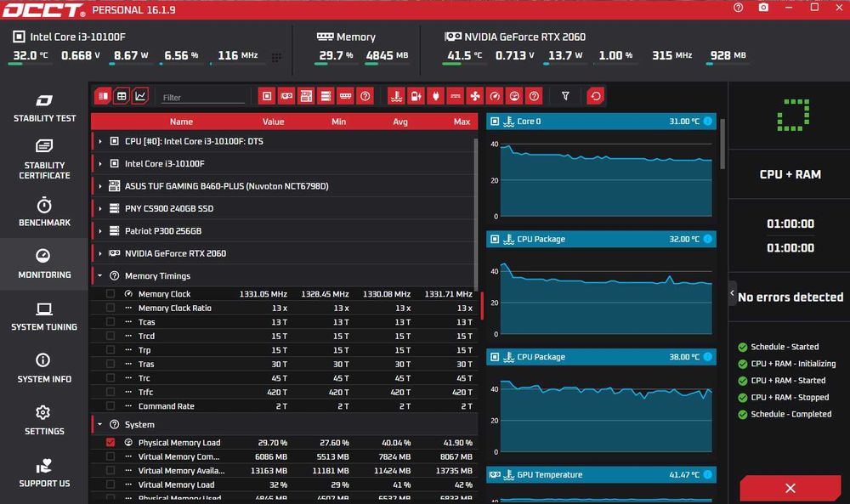Toggle the power plug sensor filter

point(436,96)
